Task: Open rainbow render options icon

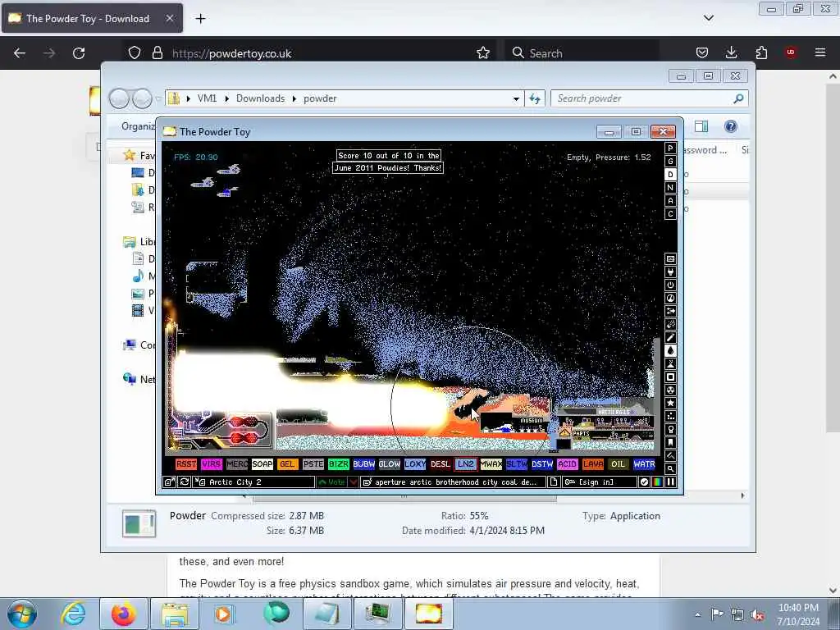Action: 657,482
